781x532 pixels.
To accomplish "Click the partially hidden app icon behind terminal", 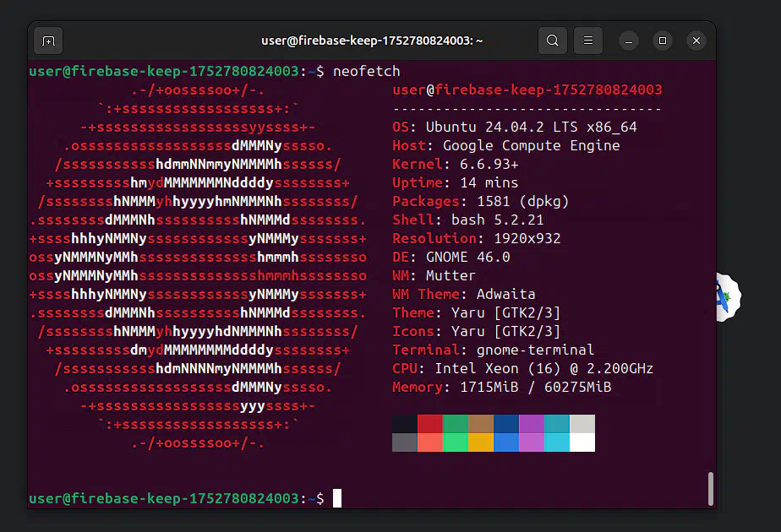I will pos(729,297).
